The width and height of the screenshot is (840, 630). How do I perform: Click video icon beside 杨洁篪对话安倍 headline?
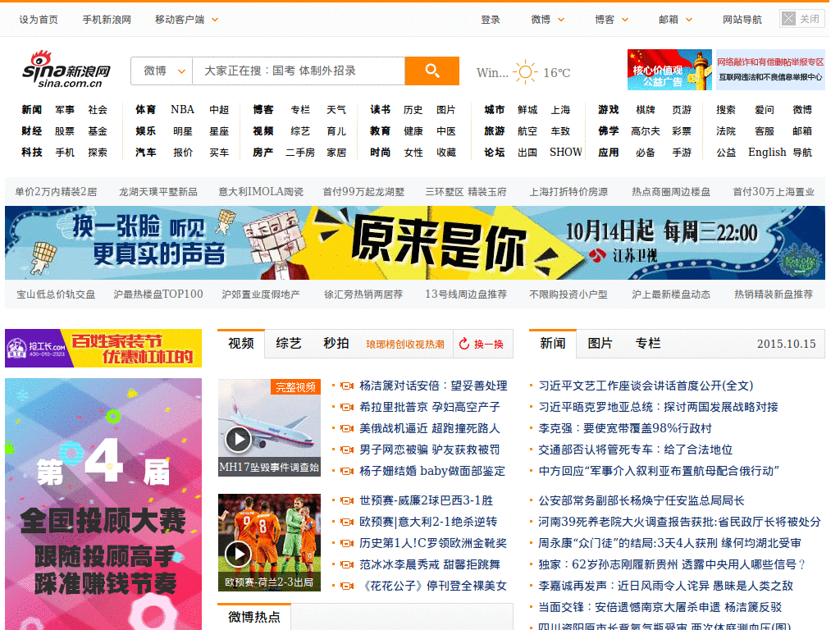coord(347,386)
